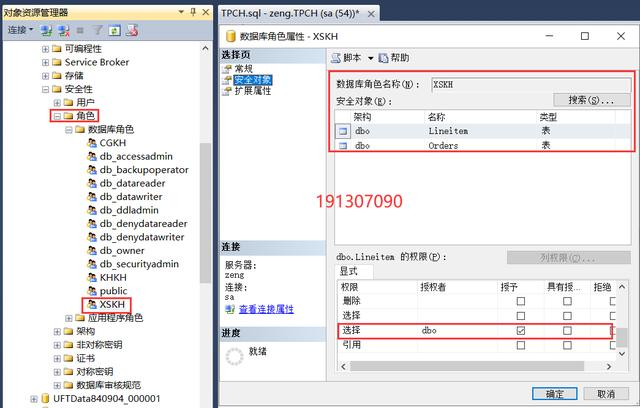Click the connect object explorer icon
The width and height of the screenshot is (640, 408).
pos(46,30)
